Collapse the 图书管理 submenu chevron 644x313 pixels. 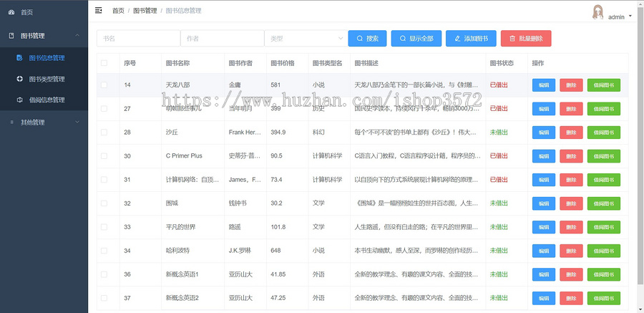tap(77, 36)
